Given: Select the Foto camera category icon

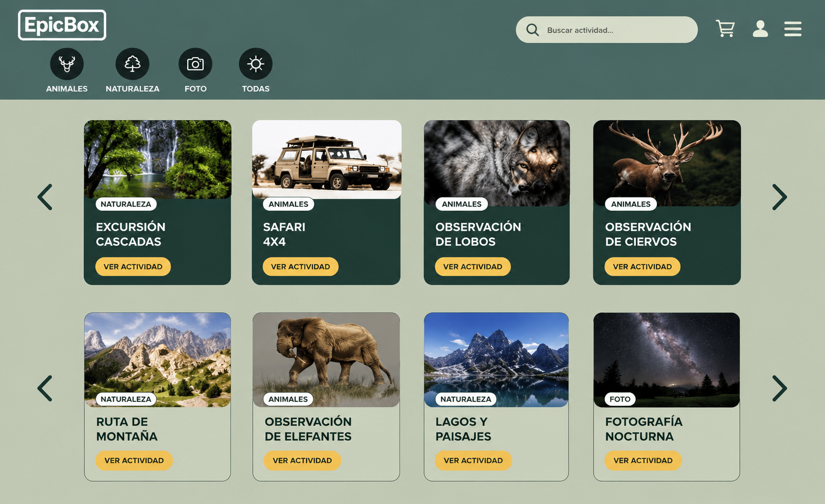Looking at the screenshot, I should pyautogui.click(x=195, y=64).
